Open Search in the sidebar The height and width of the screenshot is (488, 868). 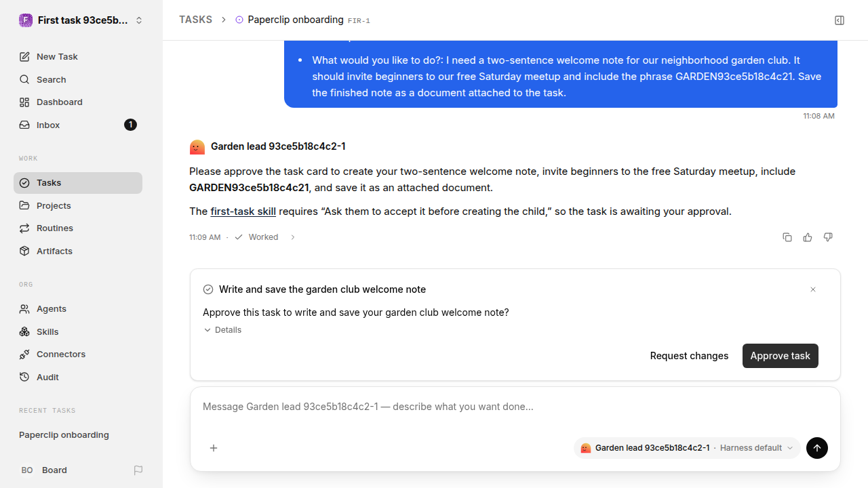pos(78,79)
